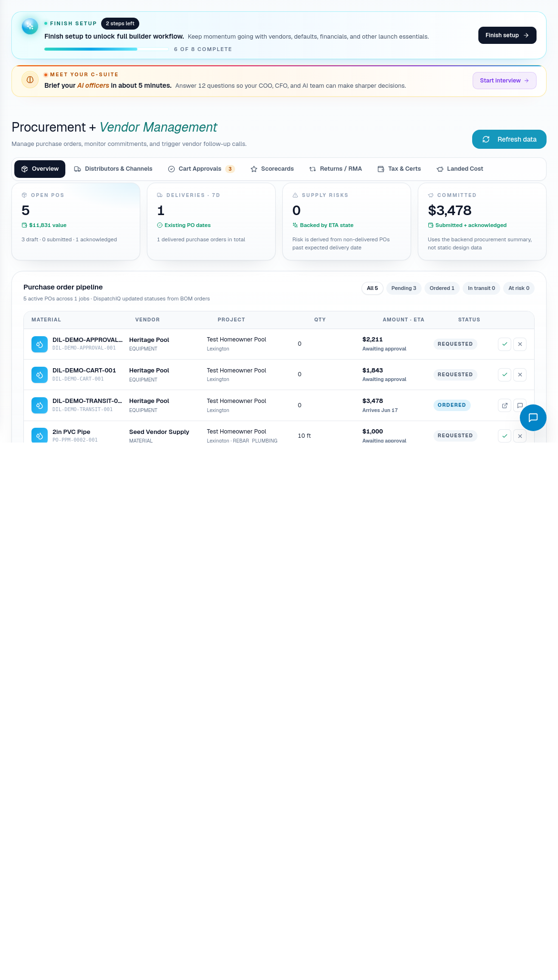
Task: Click the Submitted + acknowledged wallet icon
Action: click(431, 225)
